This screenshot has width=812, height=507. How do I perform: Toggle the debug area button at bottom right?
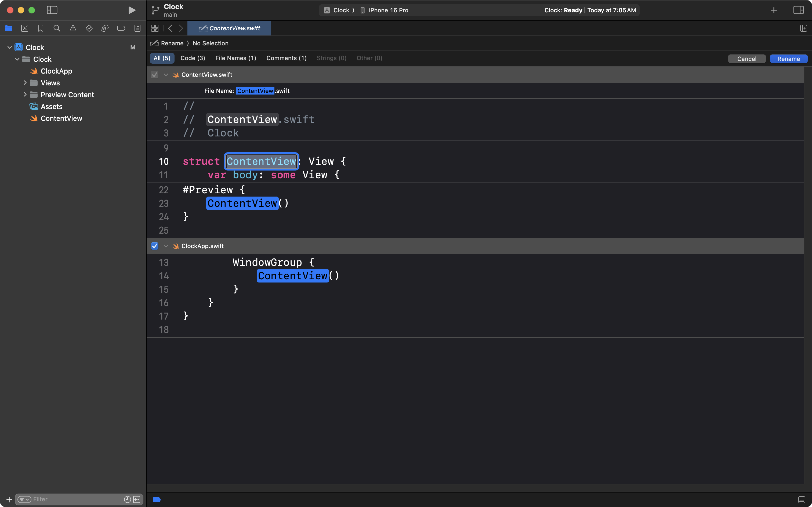(x=802, y=500)
